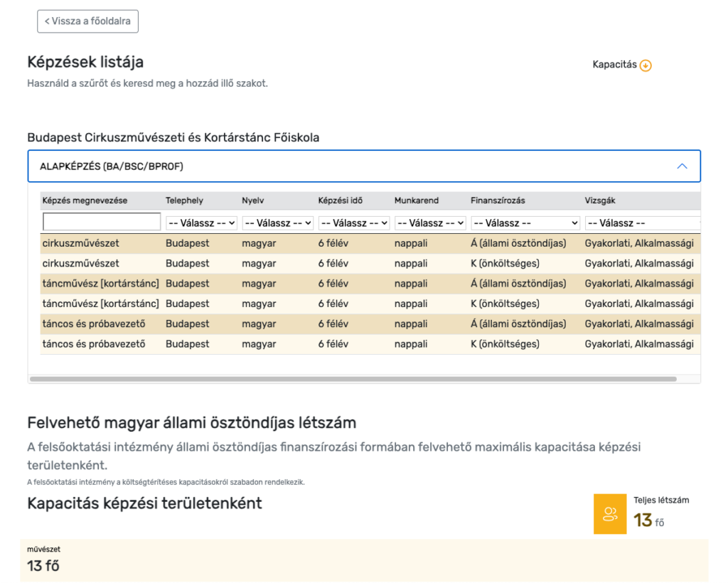Select the state-funded táncművész [kortárstánc] row
728x583 pixels.
pos(370,284)
